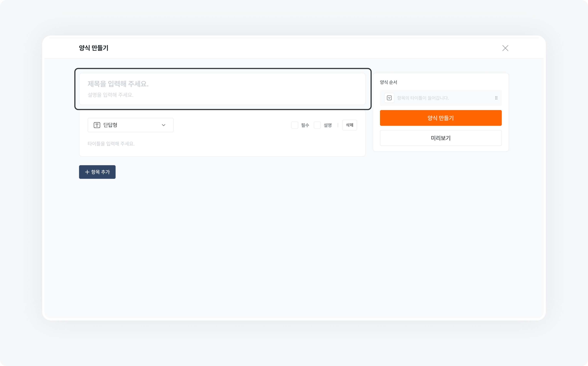Click the drag handle dots on the form order item
The height and width of the screenshot is (366, 588).
496,98
